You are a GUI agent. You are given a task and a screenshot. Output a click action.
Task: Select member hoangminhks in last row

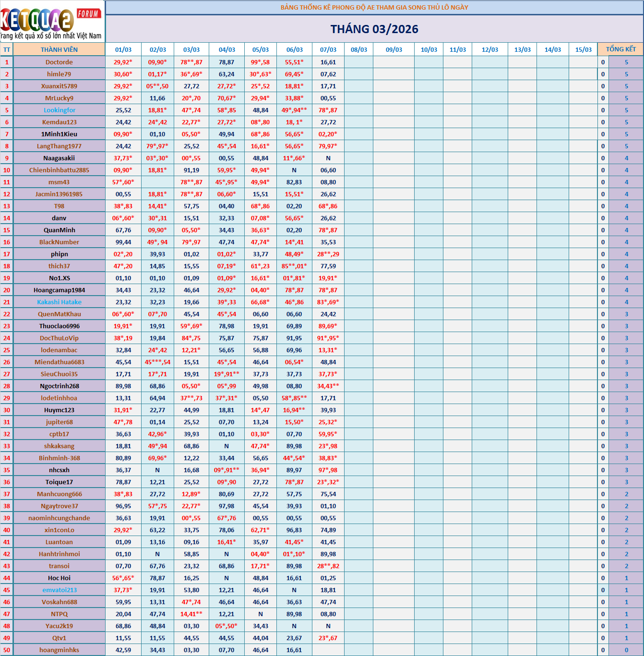[59, 650]
